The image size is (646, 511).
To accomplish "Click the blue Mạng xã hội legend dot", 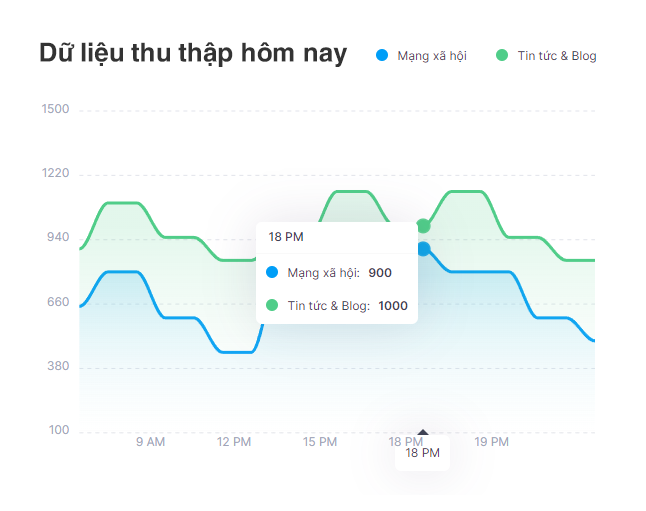I will point(382,56).
